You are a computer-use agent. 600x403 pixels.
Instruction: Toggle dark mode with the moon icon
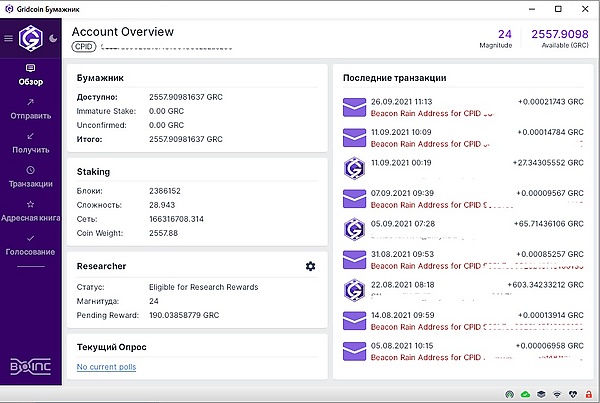[x=53, y=38]
